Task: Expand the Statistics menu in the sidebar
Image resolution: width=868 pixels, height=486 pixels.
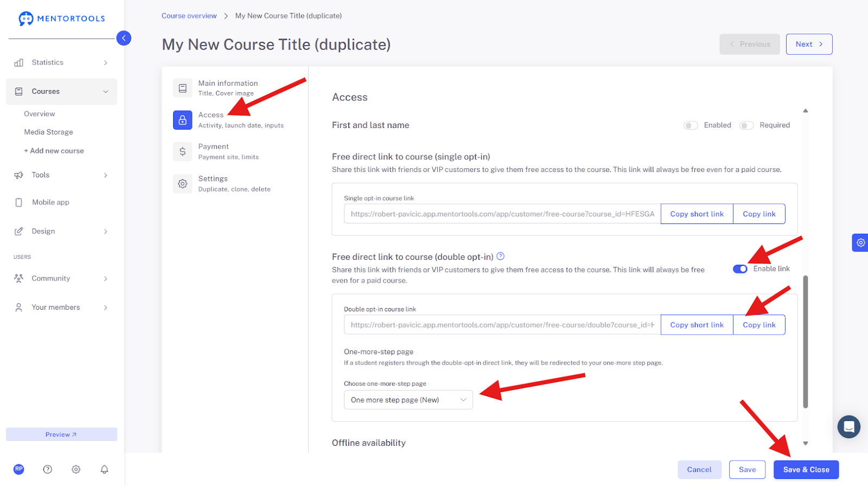Action: tap(61, 62)
